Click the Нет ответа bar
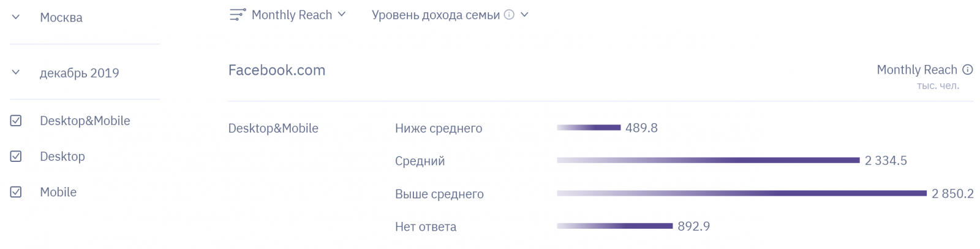This screenshot has width=980, height=249. point(614,226)
